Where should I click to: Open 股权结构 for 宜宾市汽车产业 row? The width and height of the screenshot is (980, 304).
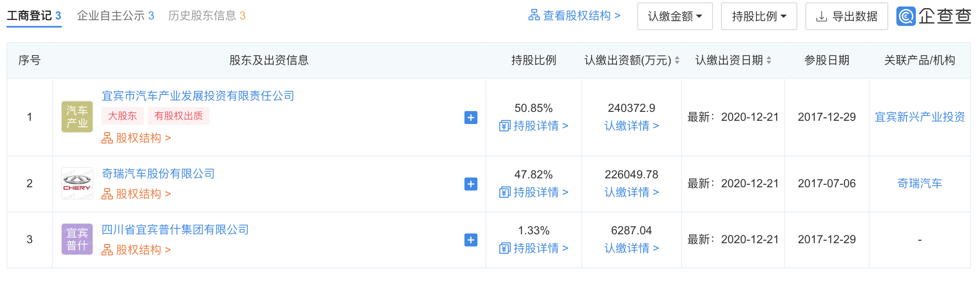click(x=136, y=138)
